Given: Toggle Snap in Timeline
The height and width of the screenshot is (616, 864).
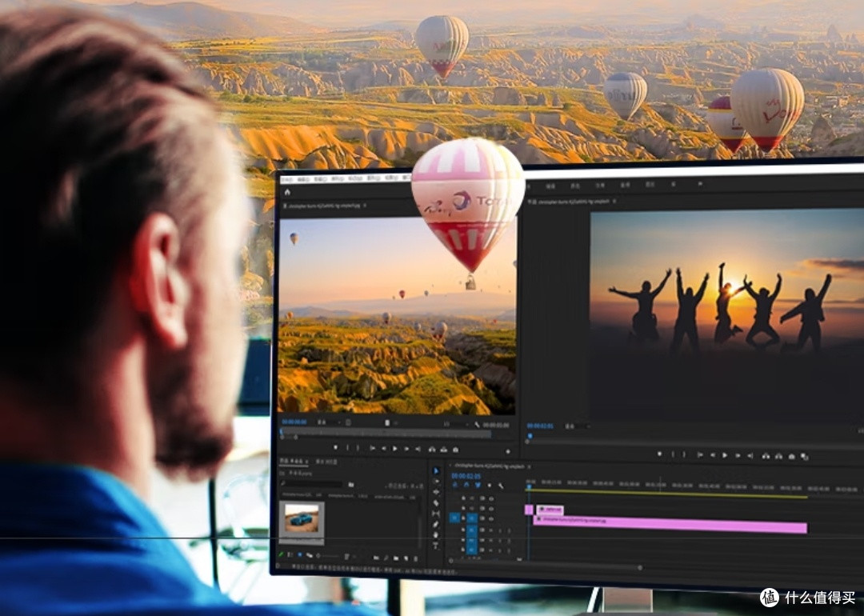Looking at the screenshot, I should coord(466,485).
